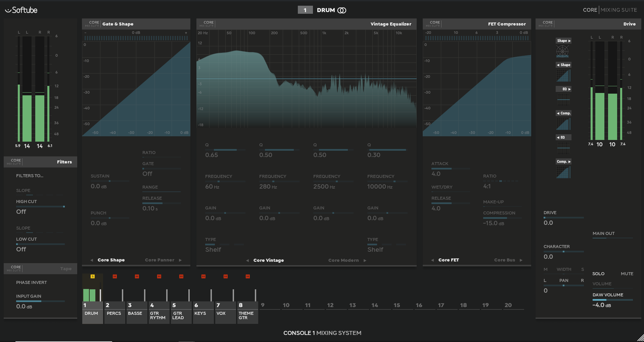
Task: Select channel 3 BASSE
Action: click(x=137, y=312)
